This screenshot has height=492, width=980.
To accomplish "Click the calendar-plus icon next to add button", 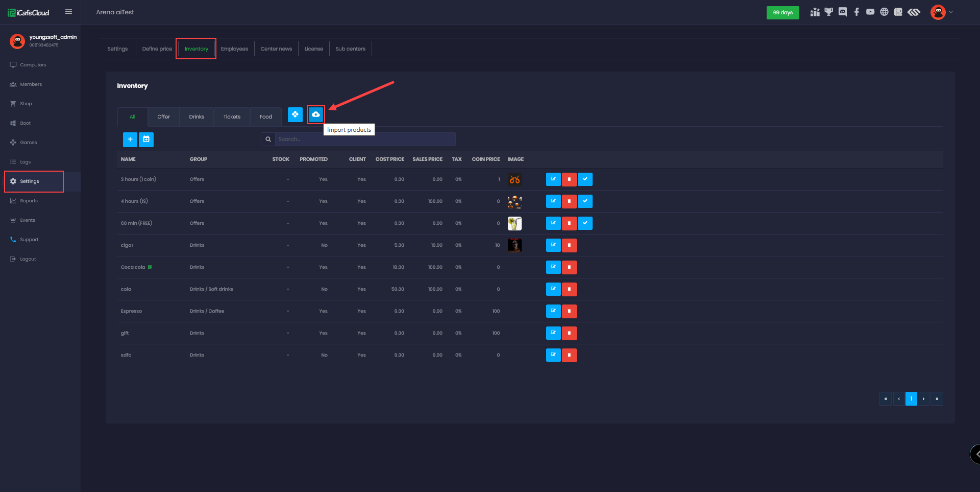I will [x=146, y=139].
